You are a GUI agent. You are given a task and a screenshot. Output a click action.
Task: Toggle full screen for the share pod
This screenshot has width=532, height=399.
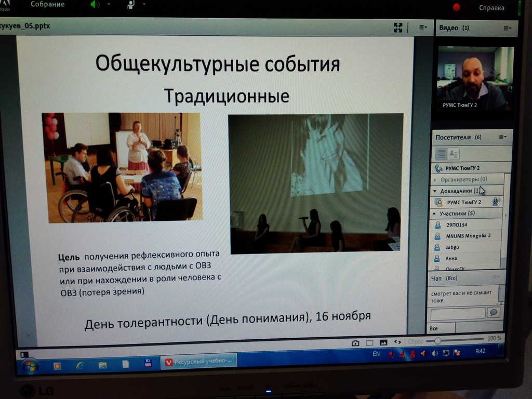pos(398,28)
